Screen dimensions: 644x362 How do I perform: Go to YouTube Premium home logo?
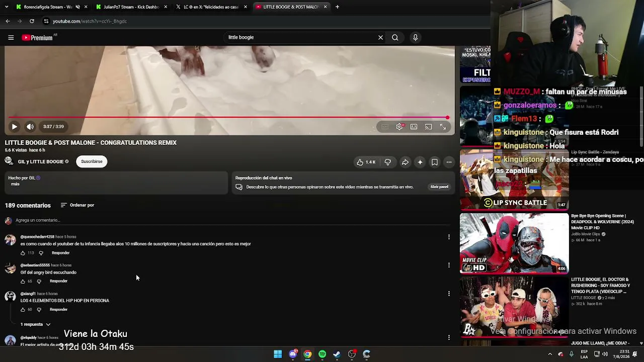pos(37,37)
